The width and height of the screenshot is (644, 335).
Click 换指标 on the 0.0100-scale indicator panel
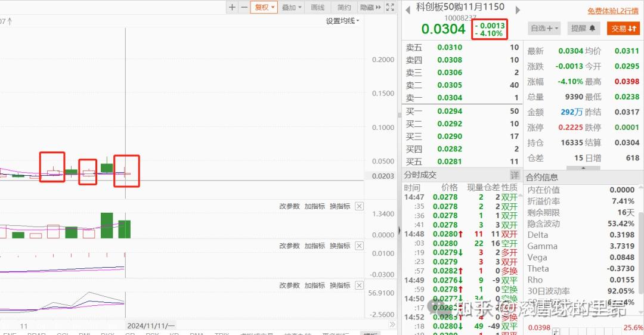click(x=340, y=246)
